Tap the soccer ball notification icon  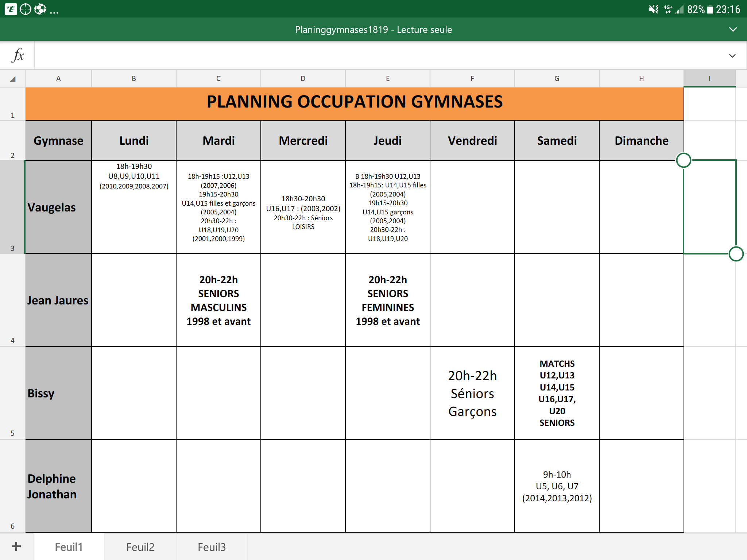(x=40, y=9)
